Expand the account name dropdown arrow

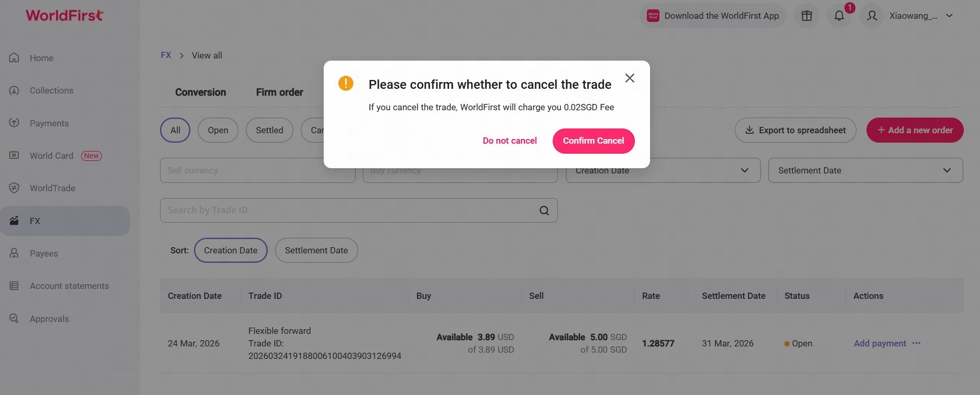pos(949,16)
